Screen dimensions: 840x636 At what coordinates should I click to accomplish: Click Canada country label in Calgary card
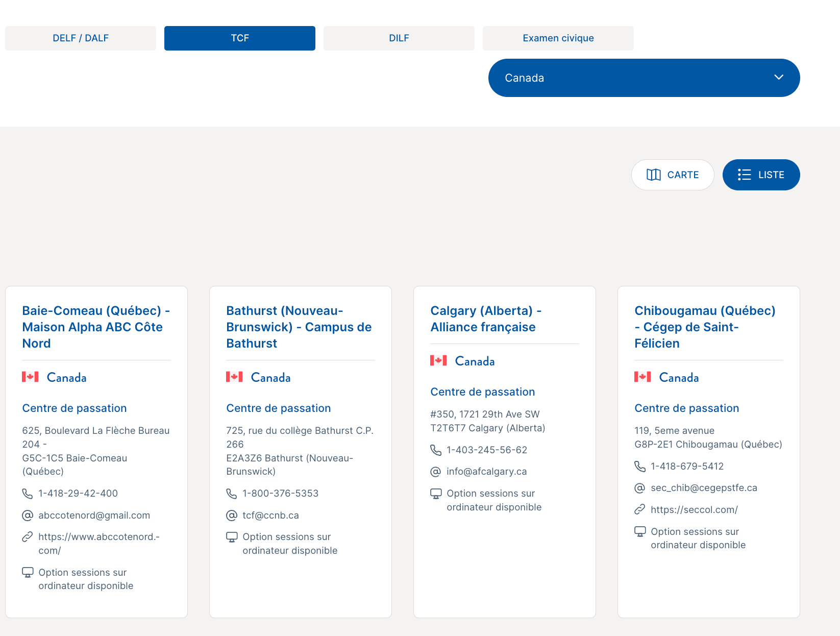tap(475, 361)
